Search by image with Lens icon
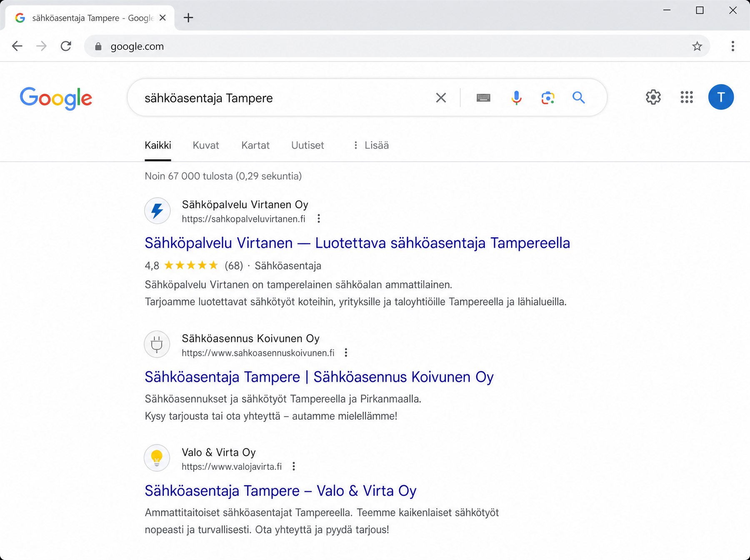The image size is (750, 560). point(548,97)
